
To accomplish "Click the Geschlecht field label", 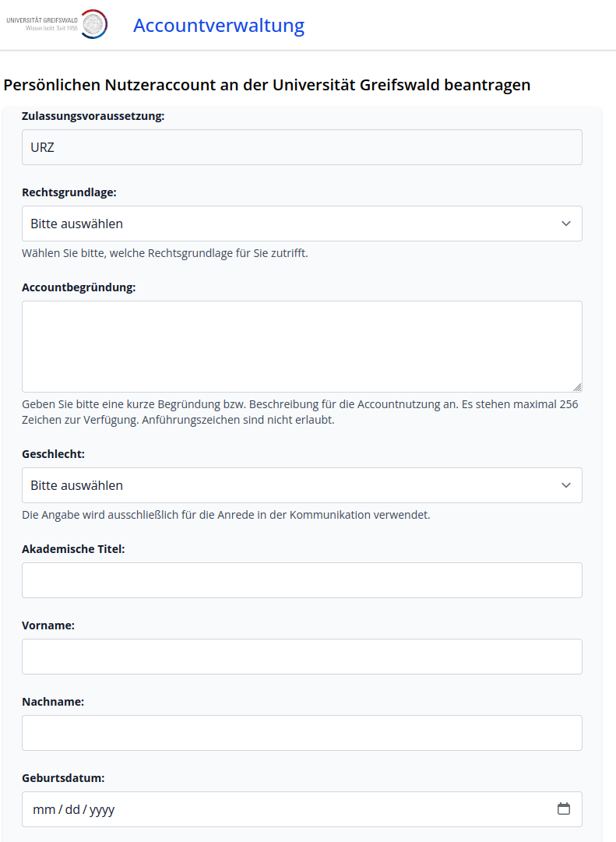I will tap(54, 454).
